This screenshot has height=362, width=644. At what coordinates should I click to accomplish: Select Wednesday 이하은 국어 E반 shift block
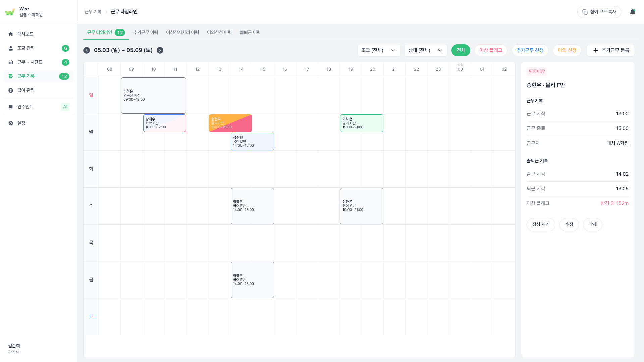(252, 206)
